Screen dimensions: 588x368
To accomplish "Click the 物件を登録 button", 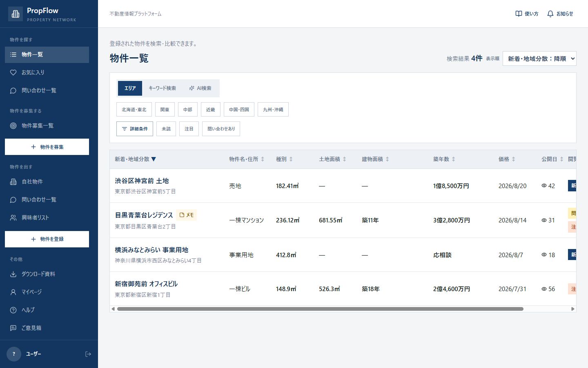I will pyautogui.click(x=47, y=239).
